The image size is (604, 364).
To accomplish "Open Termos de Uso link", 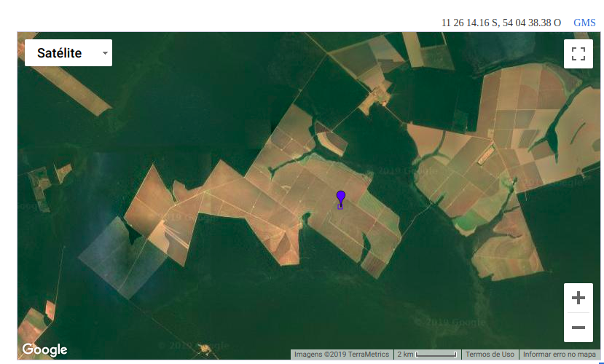I will coord(490,355).
